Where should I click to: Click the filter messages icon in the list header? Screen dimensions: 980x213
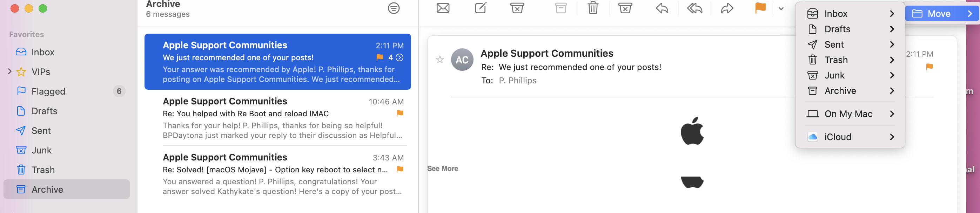click(394, 8)
